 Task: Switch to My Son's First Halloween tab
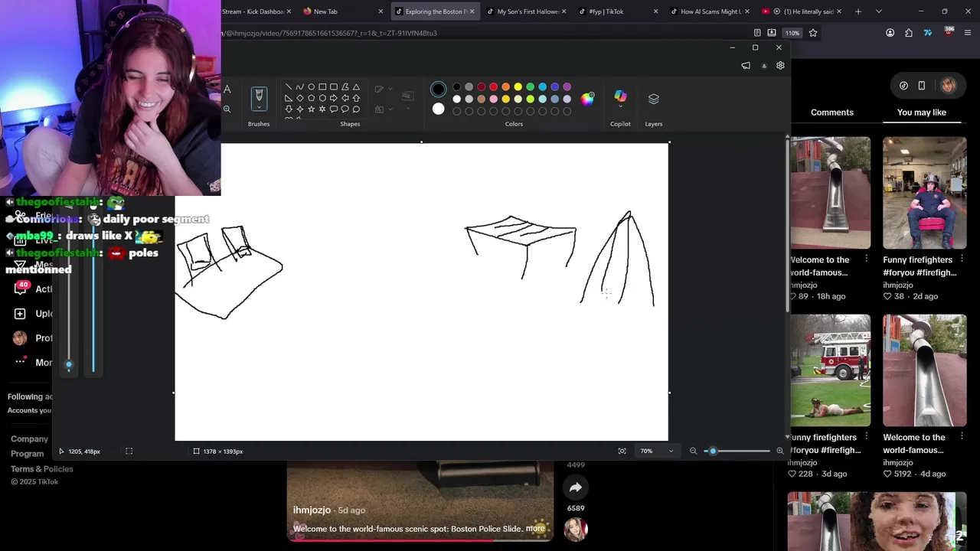(526, 11)
